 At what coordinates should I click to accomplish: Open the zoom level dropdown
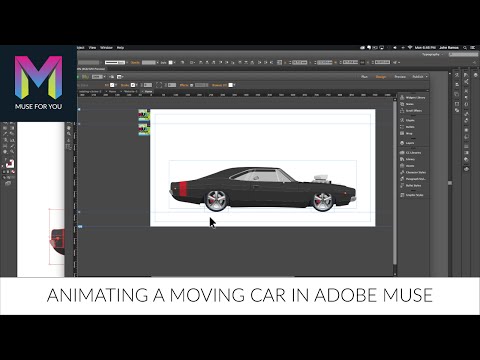99,77
